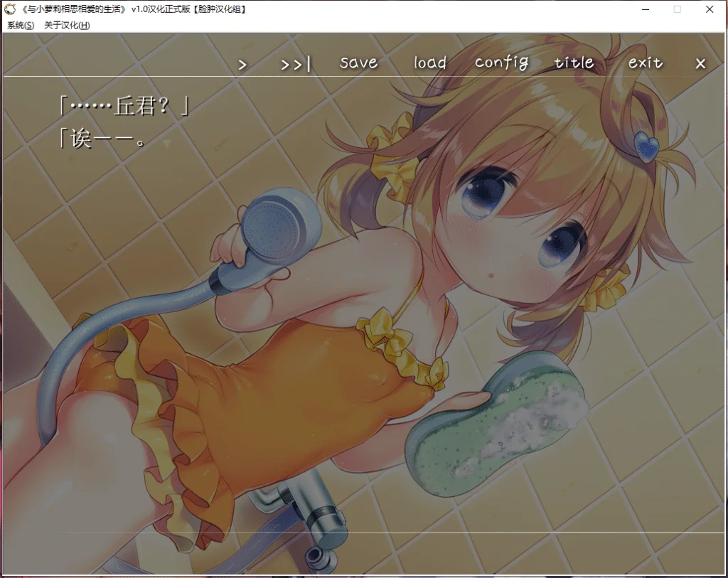The image size is (728, 578).
Task: Open the load screen
Action: point(430,63)
